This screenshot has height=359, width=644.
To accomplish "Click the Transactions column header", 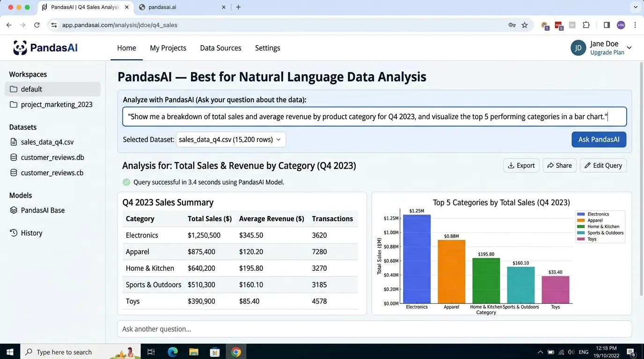I will (332, 219).
